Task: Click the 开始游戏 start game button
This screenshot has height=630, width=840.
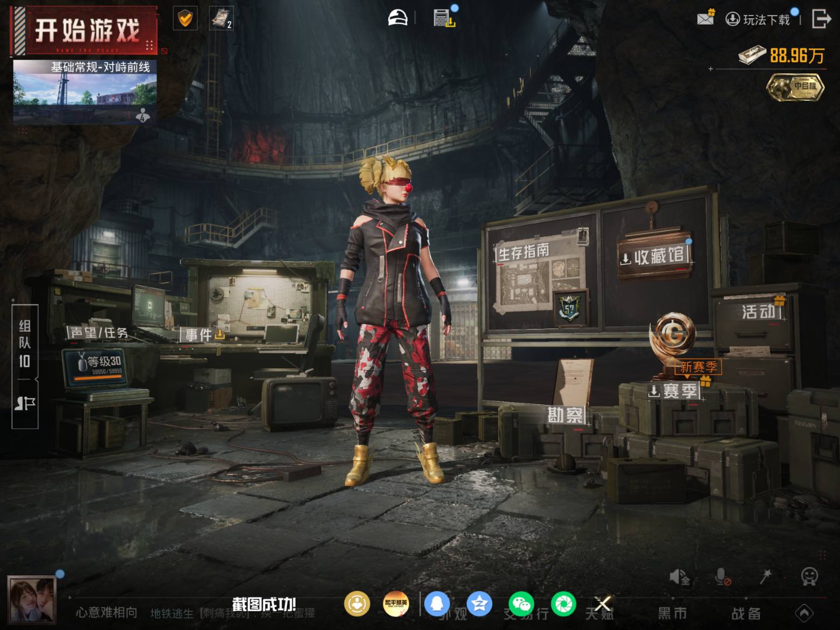Action: click(84, 31)
